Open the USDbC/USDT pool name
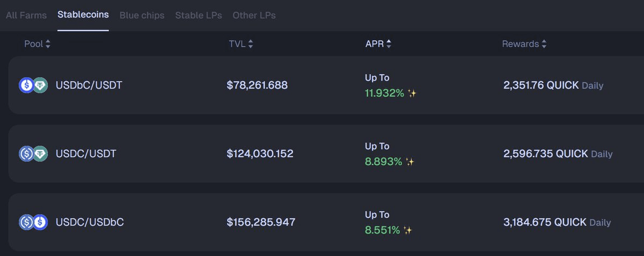 89,85
